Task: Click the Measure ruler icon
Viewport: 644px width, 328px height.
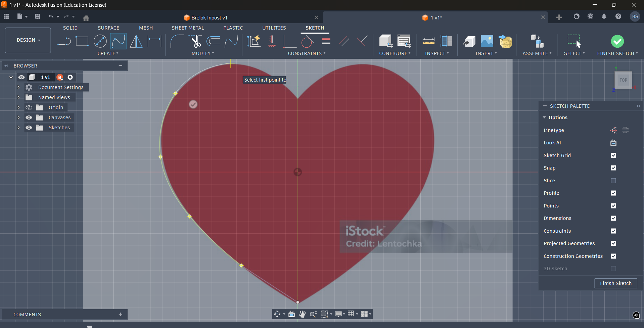Action: click(x=428, y=42)
